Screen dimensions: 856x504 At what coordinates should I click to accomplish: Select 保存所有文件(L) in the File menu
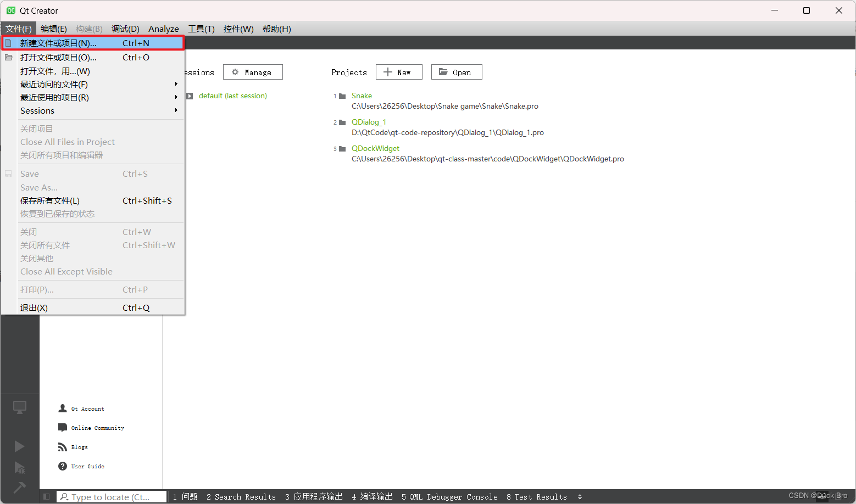pyautogui.click(x=93, y=200)
